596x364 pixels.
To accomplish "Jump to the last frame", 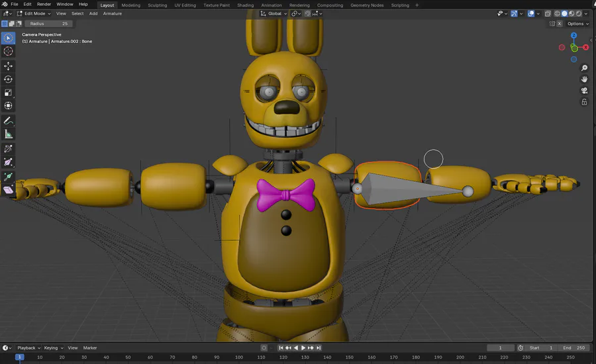I will click(319, 347).
